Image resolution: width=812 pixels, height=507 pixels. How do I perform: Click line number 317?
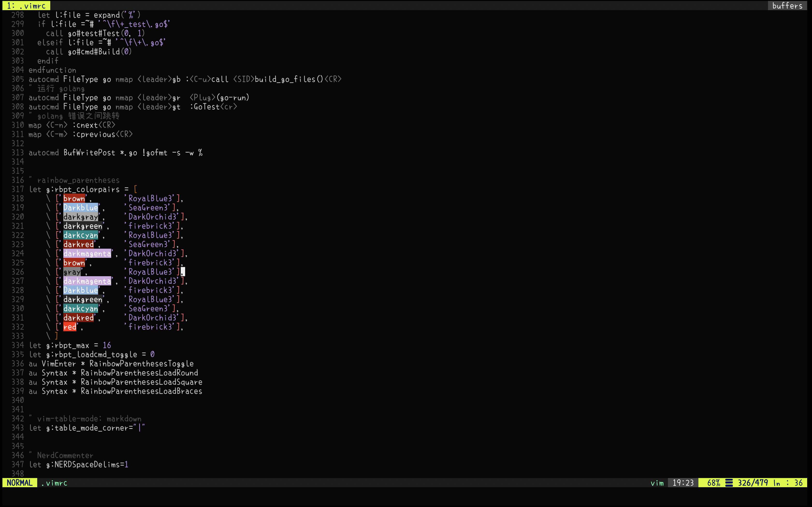point(17,190)
